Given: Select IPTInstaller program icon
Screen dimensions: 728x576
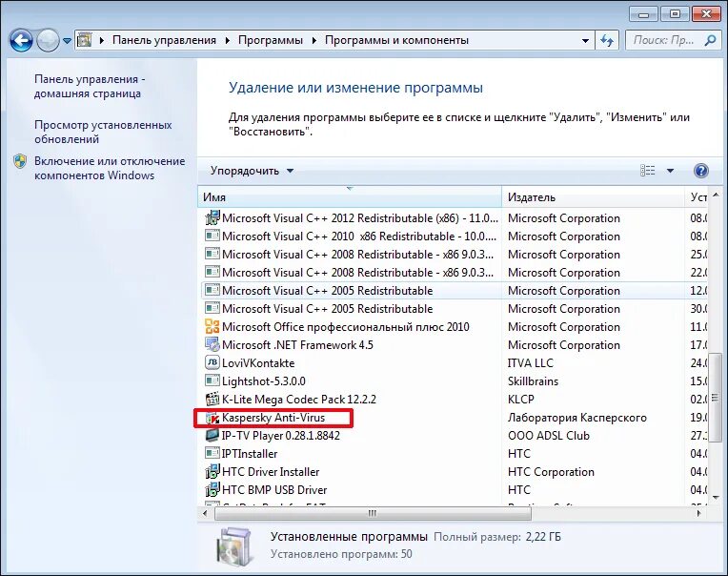Looking at the screenshot, I should pos(212,453).
